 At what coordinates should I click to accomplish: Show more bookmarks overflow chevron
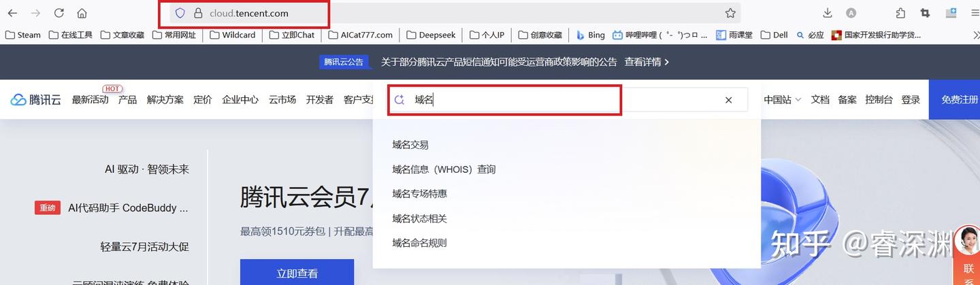pos(977,35)
